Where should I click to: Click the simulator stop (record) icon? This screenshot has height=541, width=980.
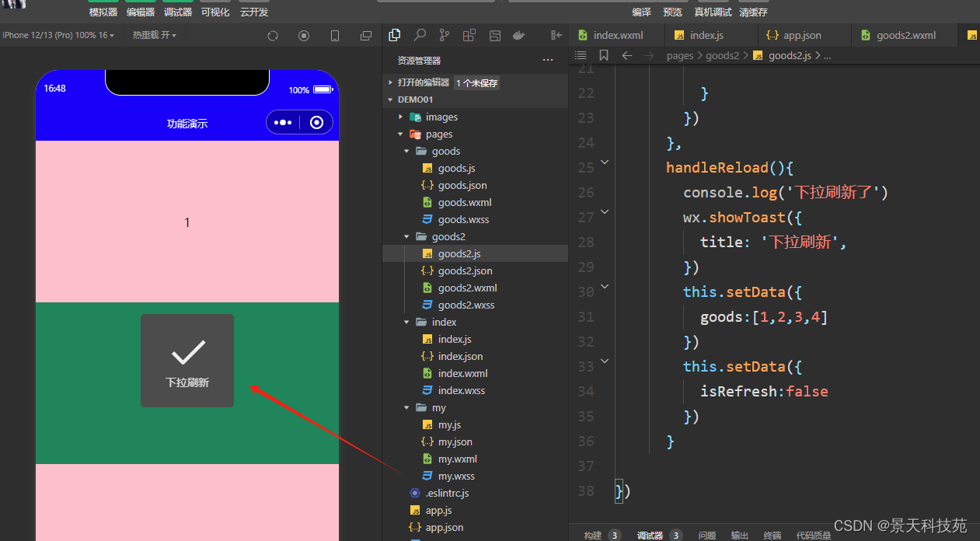click(x=304, y=36)
